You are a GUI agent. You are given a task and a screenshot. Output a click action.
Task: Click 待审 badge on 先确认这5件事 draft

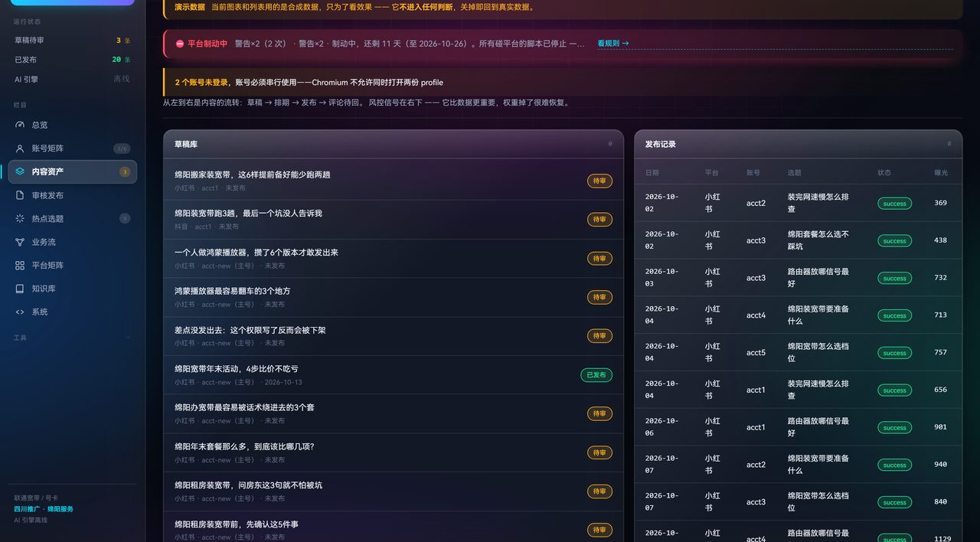(599, 530)
